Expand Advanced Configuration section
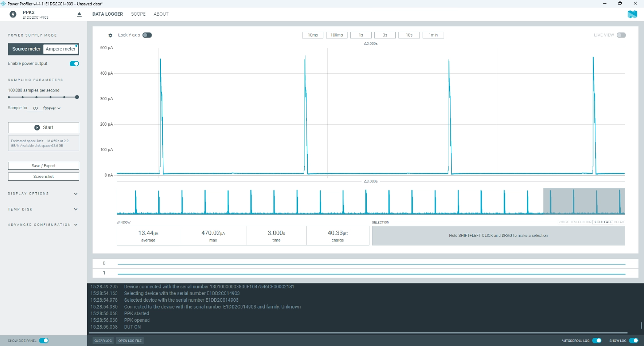The image size is (644, 346). coord(43,225)
